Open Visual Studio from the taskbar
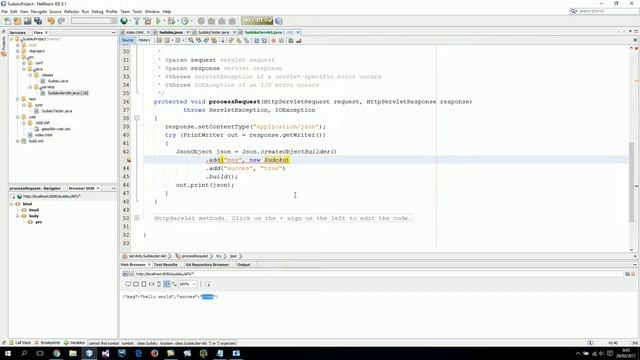 tap(105, 353)
